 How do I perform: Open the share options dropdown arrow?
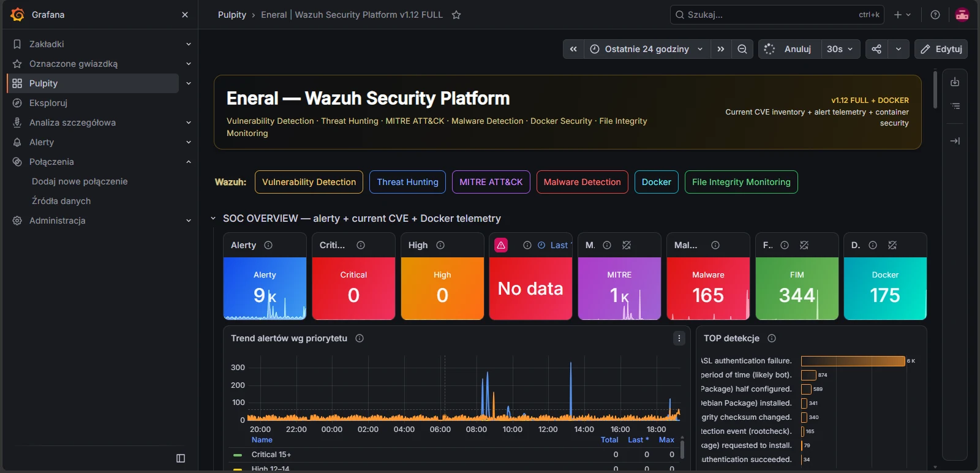coord(898,49)
